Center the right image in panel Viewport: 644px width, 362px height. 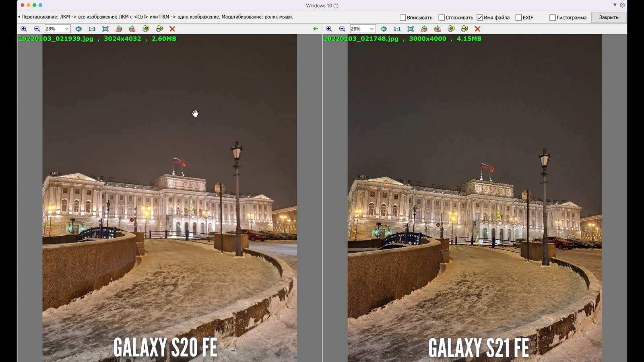click(384, 29)
